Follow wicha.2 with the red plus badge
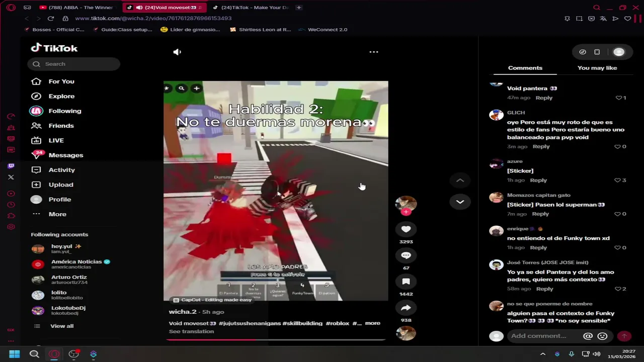 coord(406,212)
